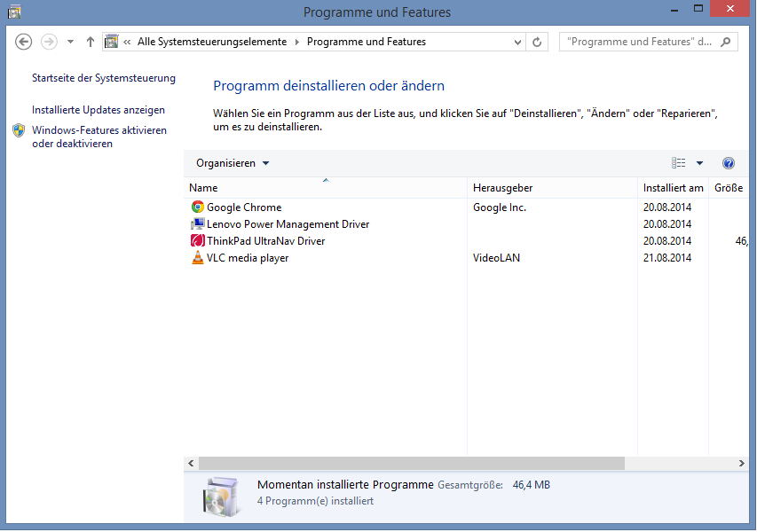Minimize the Programme und Features window
757x532 pixels.
(674, 10)
